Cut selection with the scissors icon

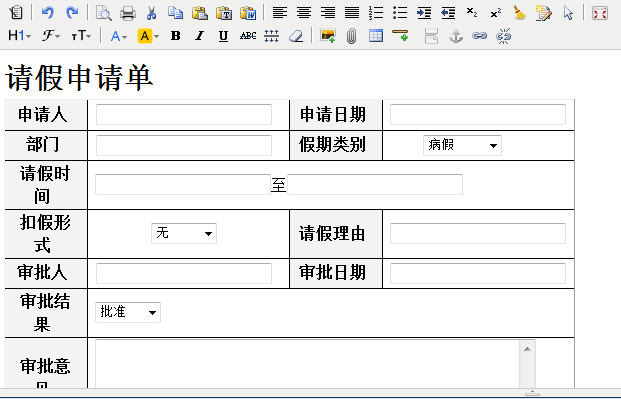[x=151, y=13]
